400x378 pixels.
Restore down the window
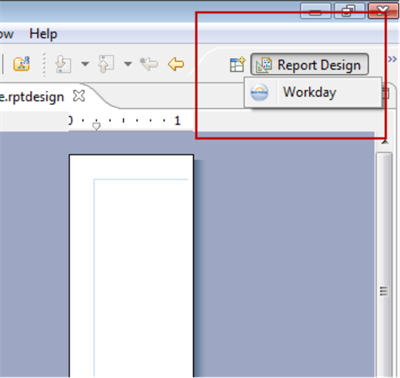[349, 11]
